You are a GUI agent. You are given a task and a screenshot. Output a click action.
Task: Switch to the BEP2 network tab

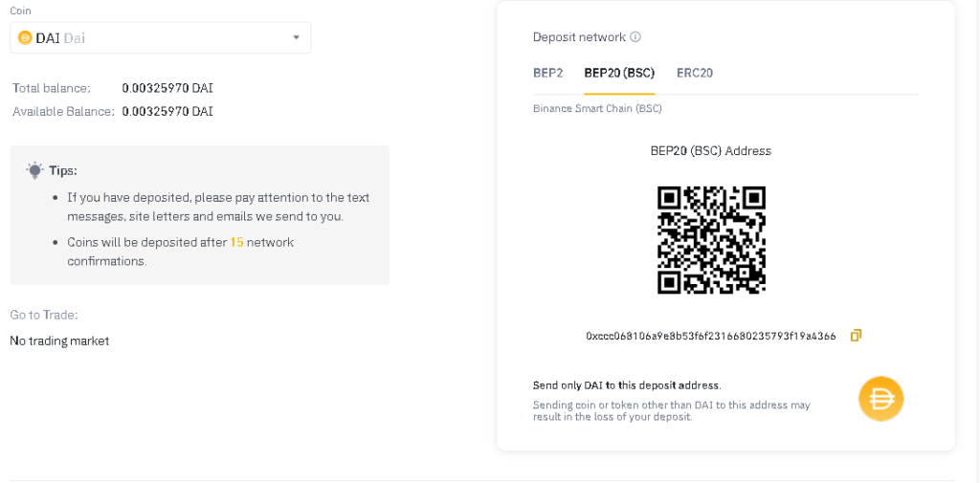(x=548, y=73)
